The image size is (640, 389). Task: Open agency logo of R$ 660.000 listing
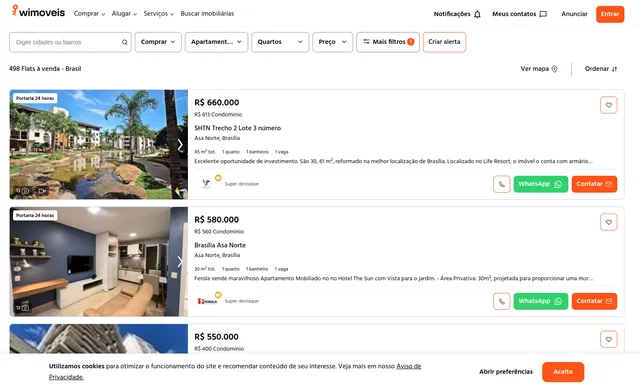click(207, 184)
